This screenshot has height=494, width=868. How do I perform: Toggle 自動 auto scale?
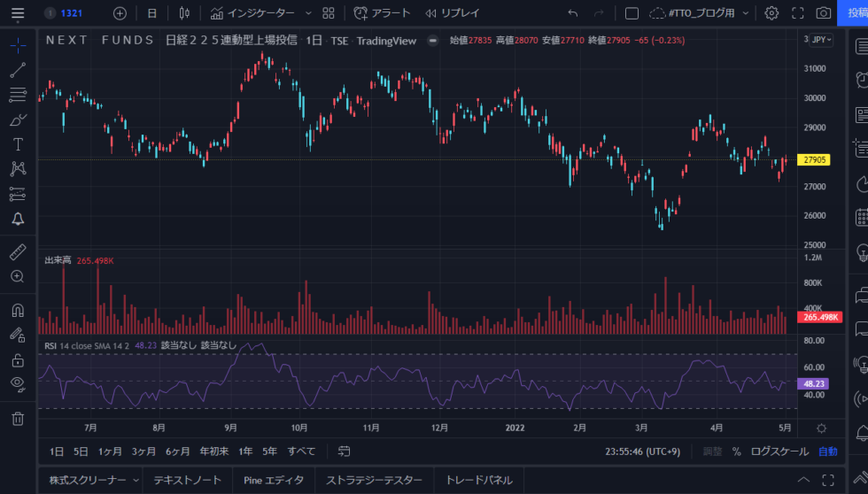pyautogui.click(x=828, y=452)
